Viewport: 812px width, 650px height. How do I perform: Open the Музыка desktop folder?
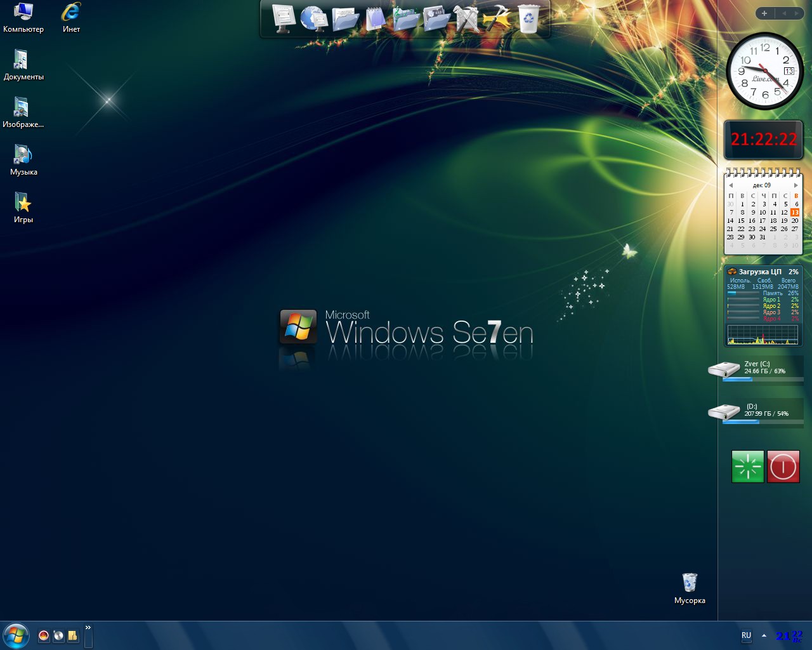[23, 160]
